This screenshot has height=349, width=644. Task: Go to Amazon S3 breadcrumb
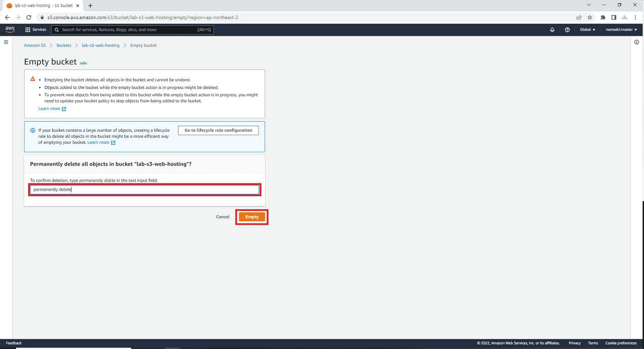(x=35, y=45)
